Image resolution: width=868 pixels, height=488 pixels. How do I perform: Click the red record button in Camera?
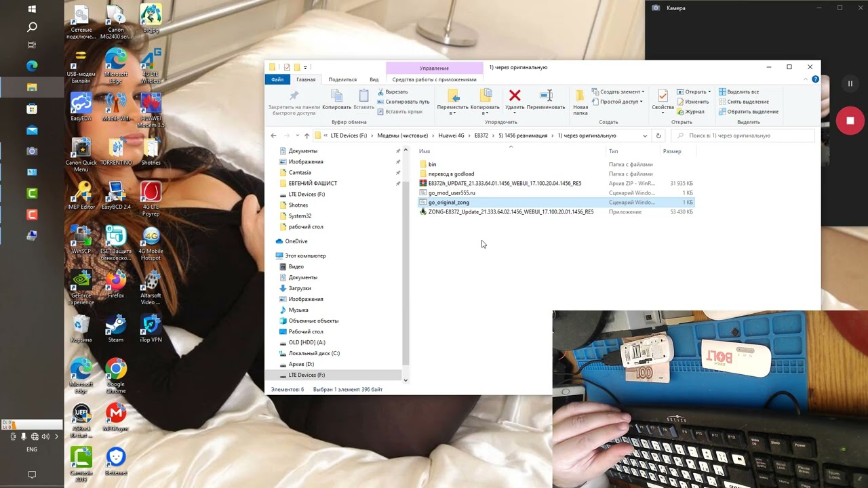pos(850,121)
